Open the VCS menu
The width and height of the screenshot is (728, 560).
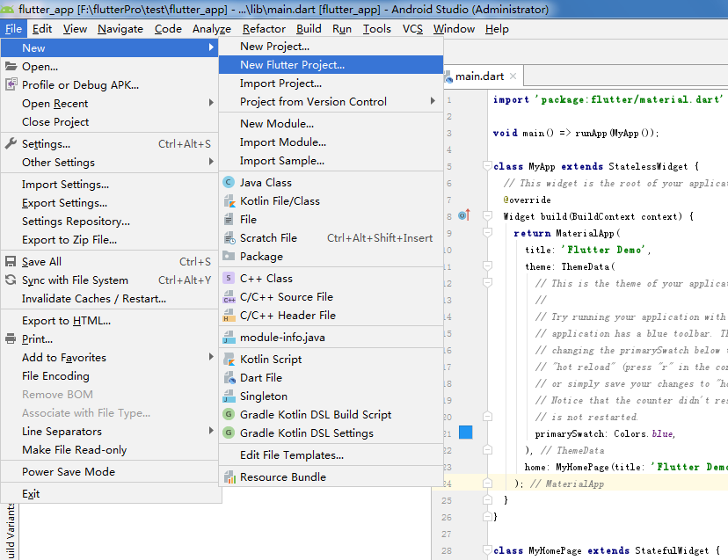click(x=412, y=29)
